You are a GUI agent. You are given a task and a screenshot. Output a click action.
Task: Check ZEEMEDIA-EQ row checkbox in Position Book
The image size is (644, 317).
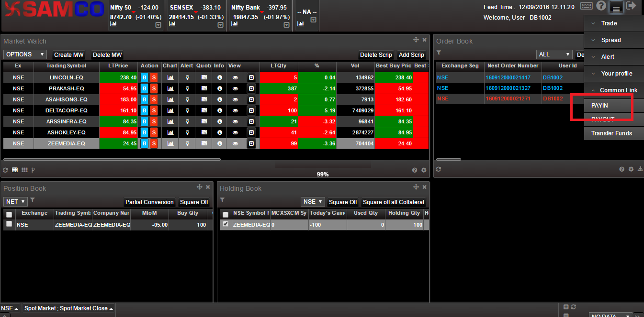pyautogui.click(x=9, y=224)
